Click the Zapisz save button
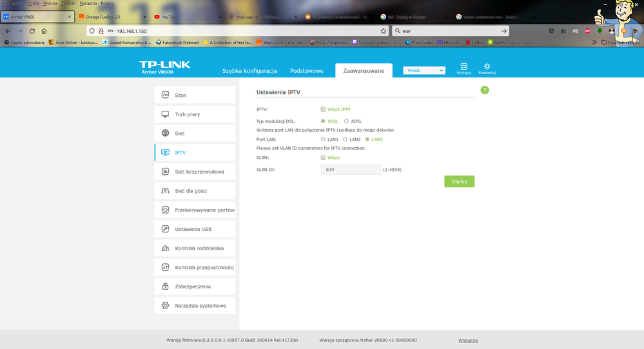 click(x=459, y=181)
